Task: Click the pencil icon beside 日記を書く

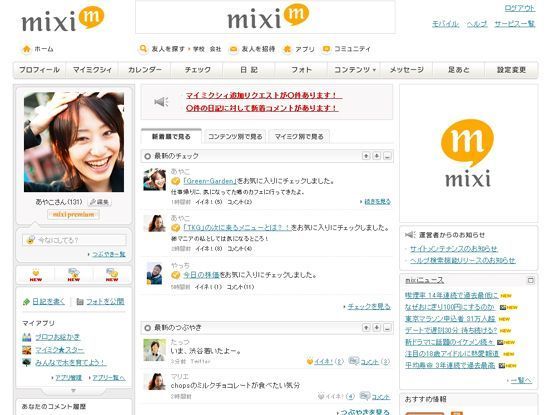Action: tap(26, 302)
